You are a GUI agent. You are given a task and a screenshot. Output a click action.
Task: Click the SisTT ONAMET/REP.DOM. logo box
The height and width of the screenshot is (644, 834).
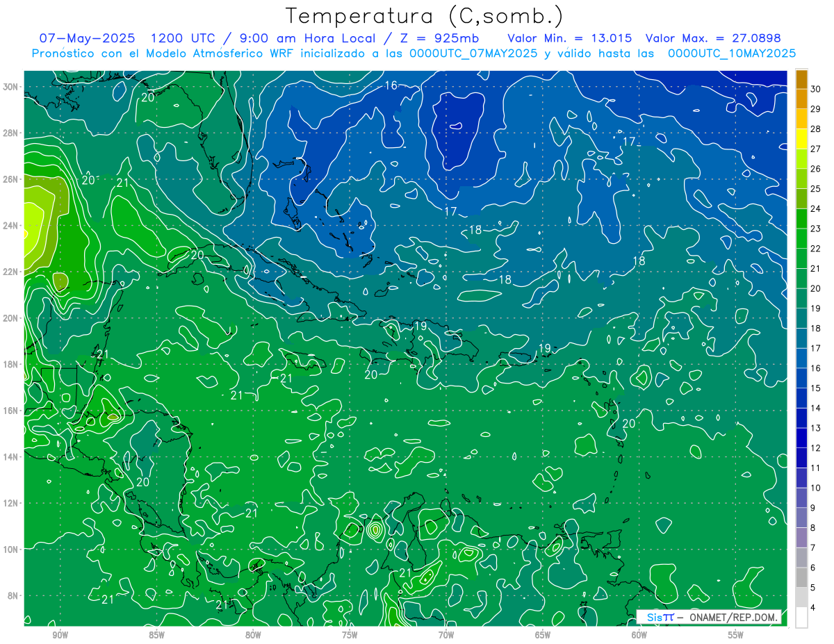point(709,617)
